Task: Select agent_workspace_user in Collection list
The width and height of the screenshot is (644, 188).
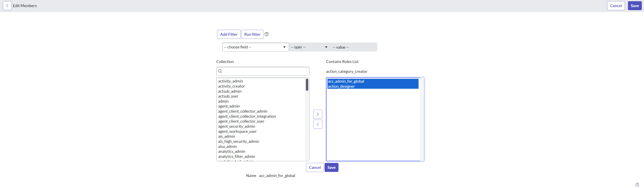Action: click(x=237, y=131)
